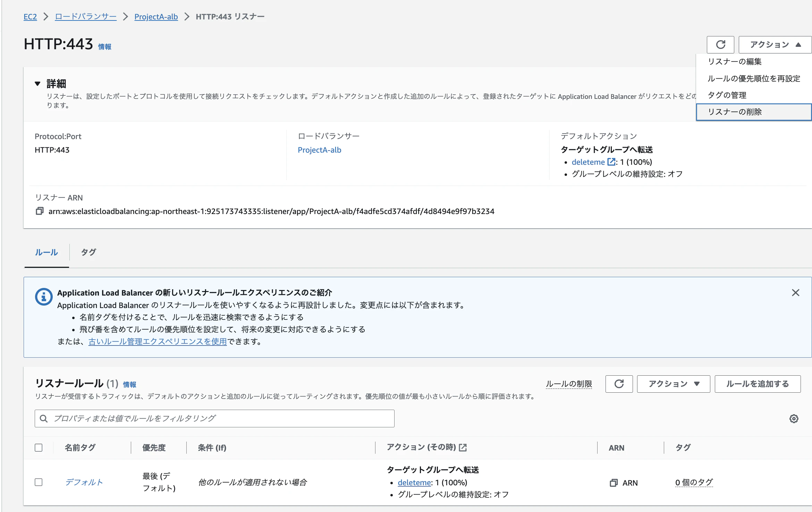Open deleteme external link icon in default action
The width and height of the screenshot is (812, 512).
[611, 162]
